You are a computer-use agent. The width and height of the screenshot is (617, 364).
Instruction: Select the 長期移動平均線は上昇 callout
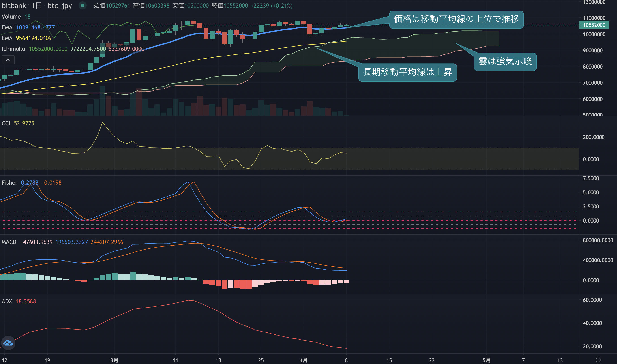tap(408, 72)
